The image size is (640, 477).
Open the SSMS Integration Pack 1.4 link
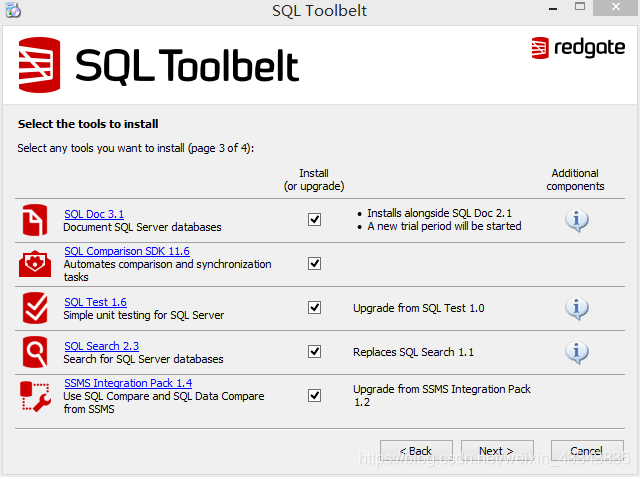click(x=128, y=383)
